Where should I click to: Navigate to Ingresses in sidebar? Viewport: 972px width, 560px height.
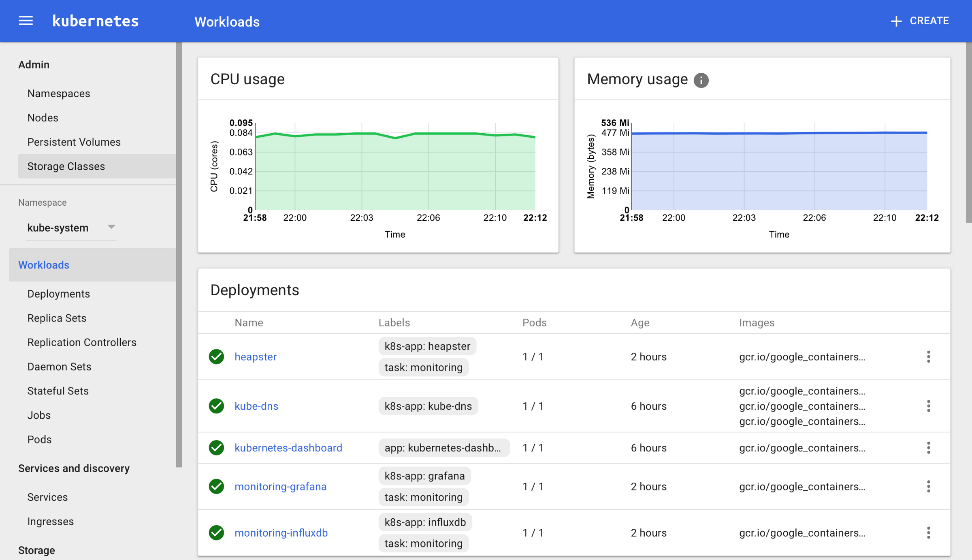50,522
